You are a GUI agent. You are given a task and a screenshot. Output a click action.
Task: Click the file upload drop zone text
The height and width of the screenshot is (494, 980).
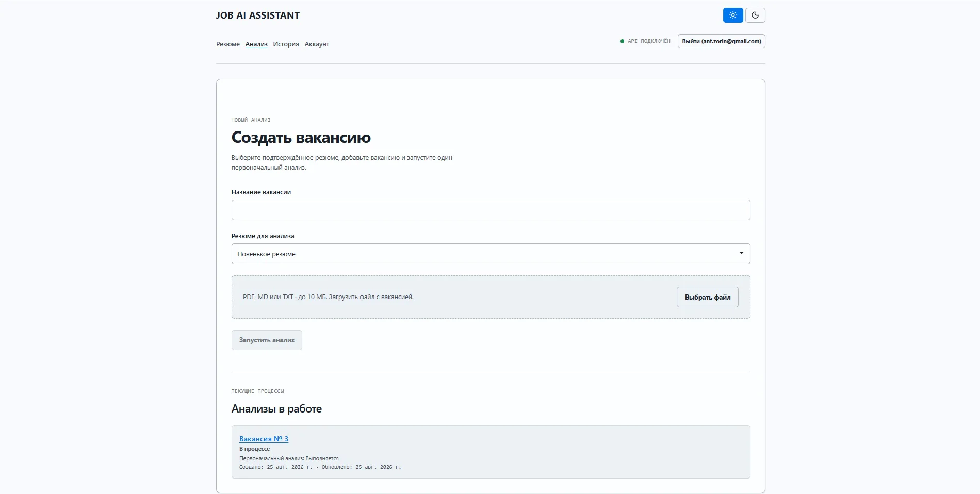328,297
